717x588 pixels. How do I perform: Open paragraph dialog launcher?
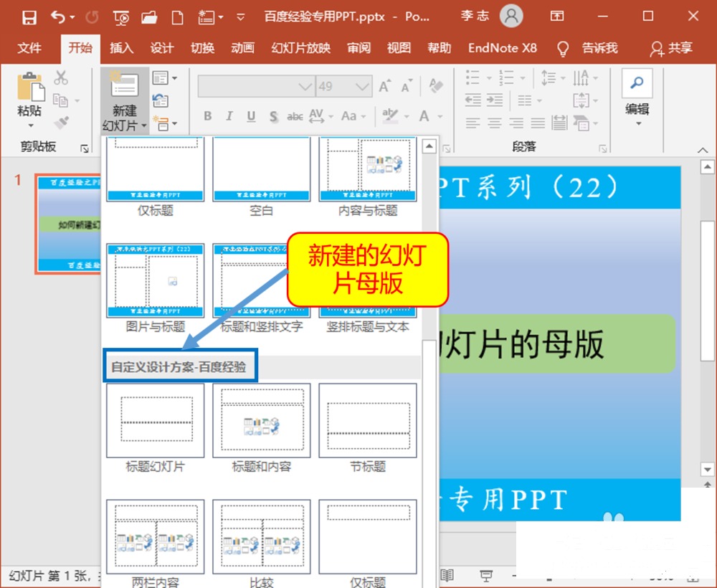[603, 148]
